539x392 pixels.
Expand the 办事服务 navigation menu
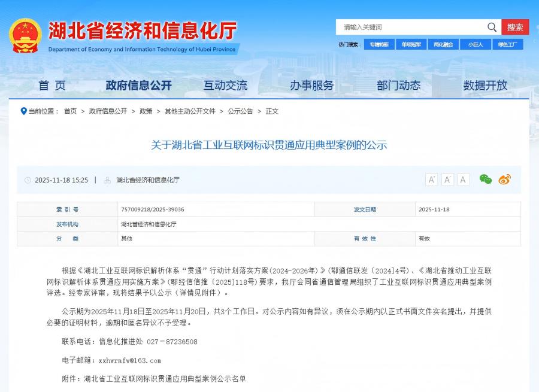click(311, 86)
